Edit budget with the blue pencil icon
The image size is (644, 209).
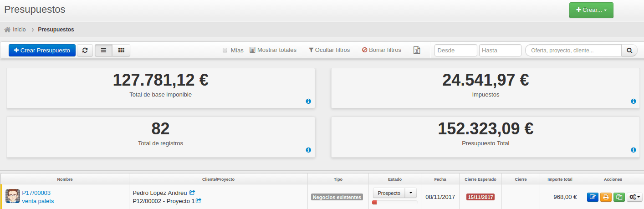pyautogui.click(x=593, y=197)
